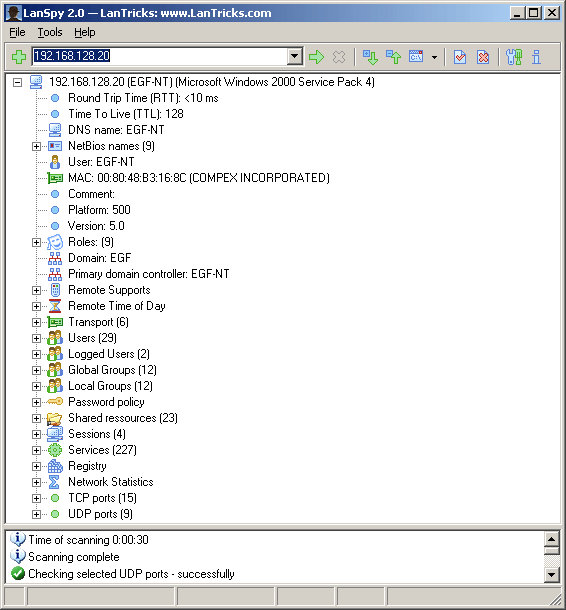Click the green plus add icon
Screen dimensions: 566x610
[18, 57]
